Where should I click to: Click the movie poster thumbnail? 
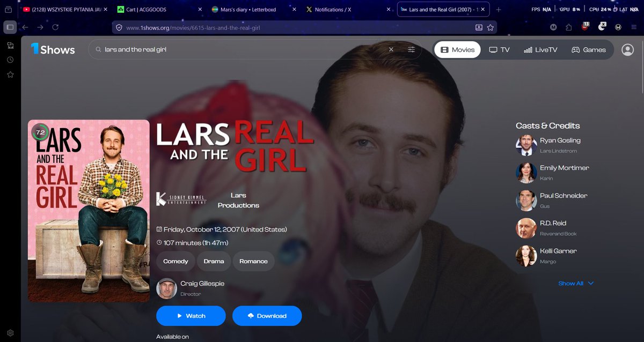(89, 210)
